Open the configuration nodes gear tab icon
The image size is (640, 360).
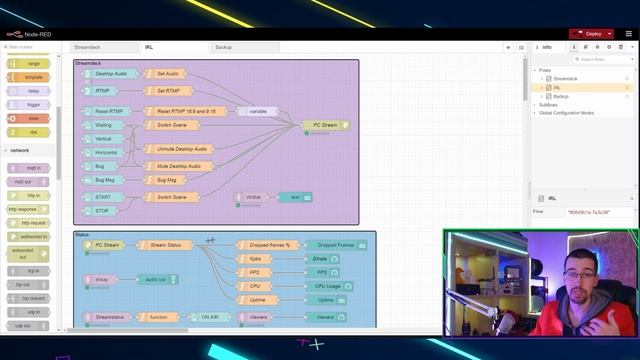pyautogui.click(x=609, y=47)
